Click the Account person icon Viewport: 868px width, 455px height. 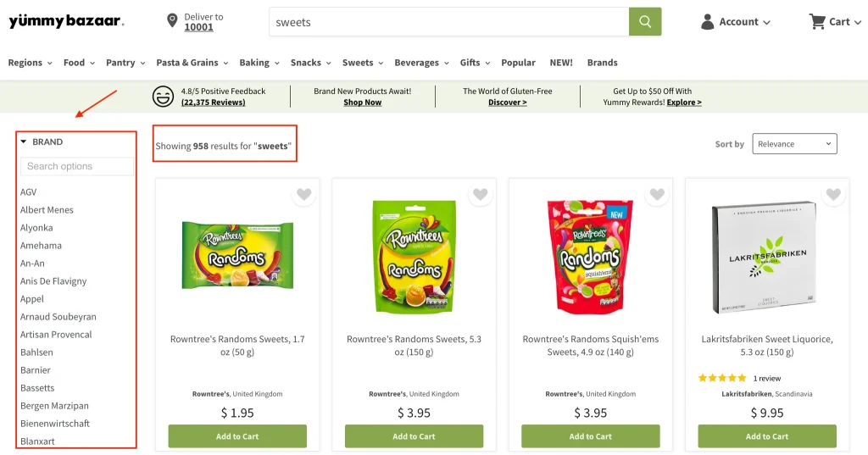[x=708, y=22]
